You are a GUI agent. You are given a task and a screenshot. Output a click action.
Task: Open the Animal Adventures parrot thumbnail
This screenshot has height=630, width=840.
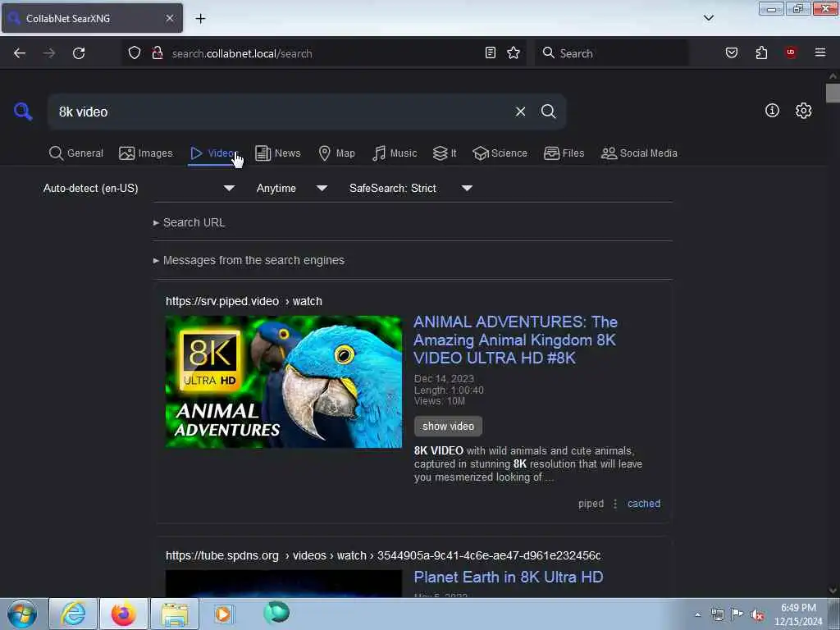tap(283, 381)
